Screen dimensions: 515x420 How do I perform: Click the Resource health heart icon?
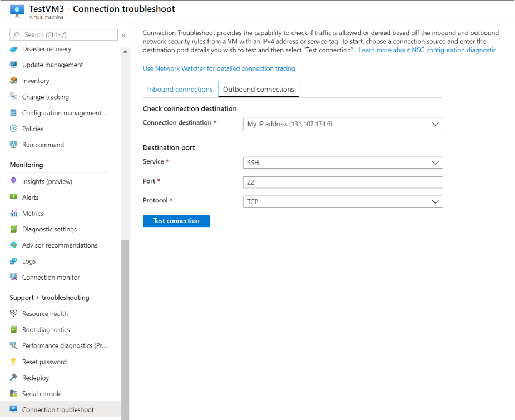pos(14,314)
